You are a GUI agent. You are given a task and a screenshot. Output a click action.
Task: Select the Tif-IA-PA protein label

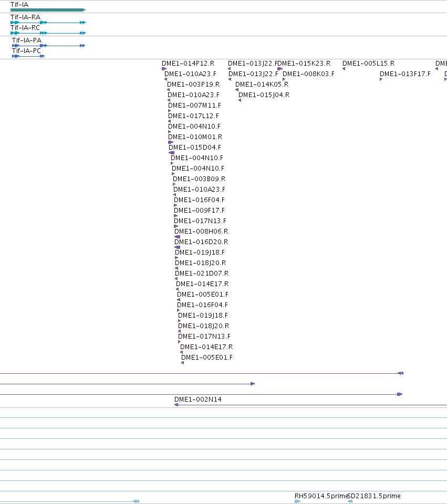(27, 40)
